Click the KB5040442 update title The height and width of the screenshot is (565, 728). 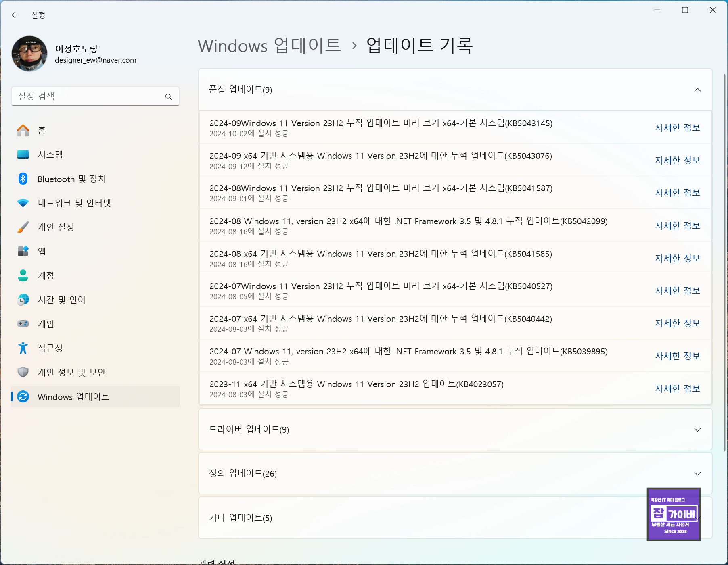pyautogui.click(x=381, y=319)
